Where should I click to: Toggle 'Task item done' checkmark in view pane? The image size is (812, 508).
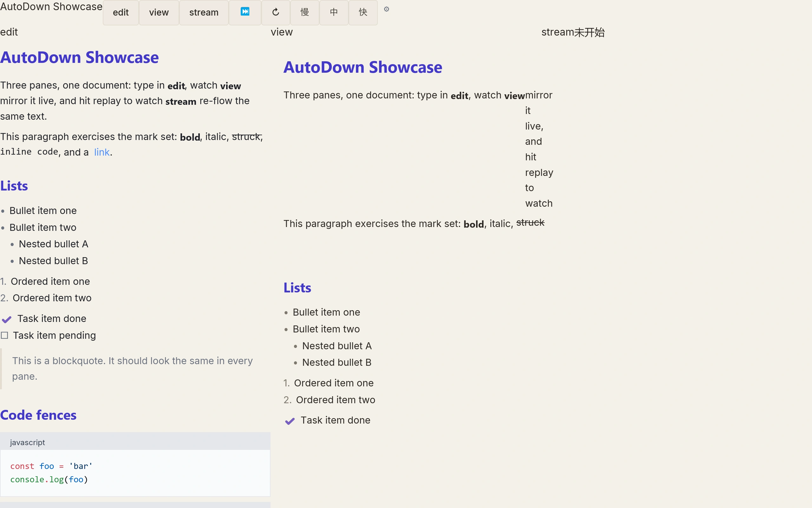pos(290,421)
